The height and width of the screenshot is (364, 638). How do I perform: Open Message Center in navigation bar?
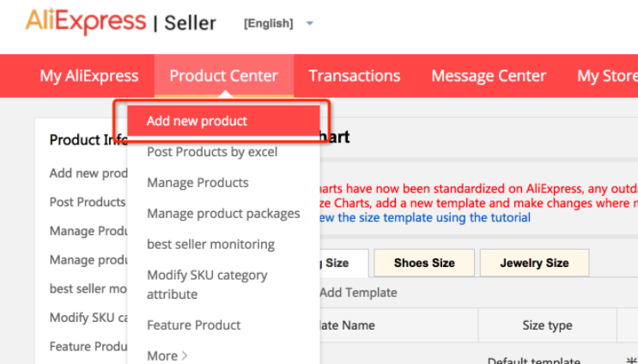pyautogui.click(x=488, y=76)
